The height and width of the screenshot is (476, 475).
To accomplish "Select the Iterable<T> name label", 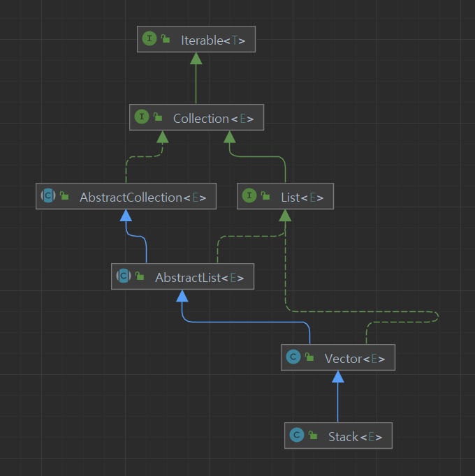I will [x=213, y=40].
